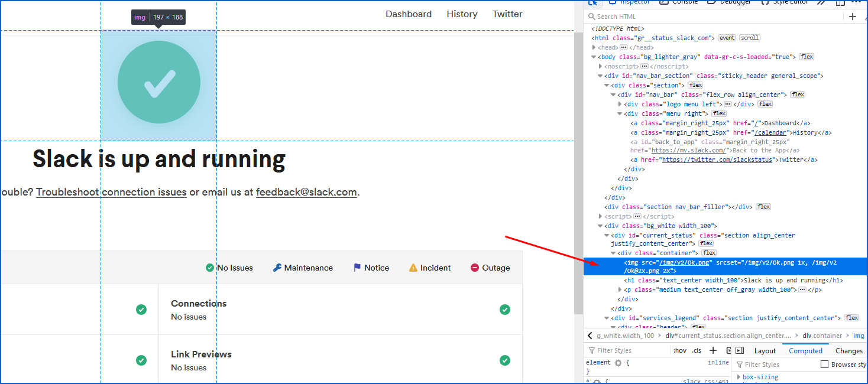Toggle the .cls class panel

pos(697,350)
